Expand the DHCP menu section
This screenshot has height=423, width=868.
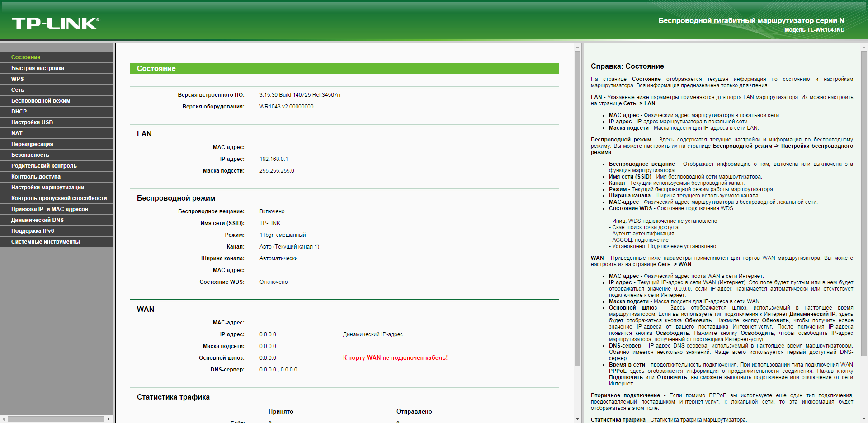(x=19, y=112)
